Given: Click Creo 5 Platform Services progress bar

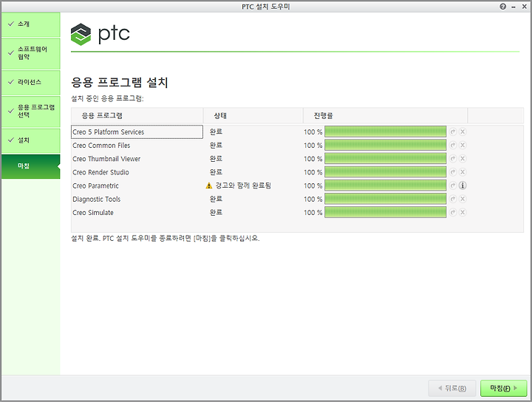Looking at the screenshot, I should (x=385, y=132).
